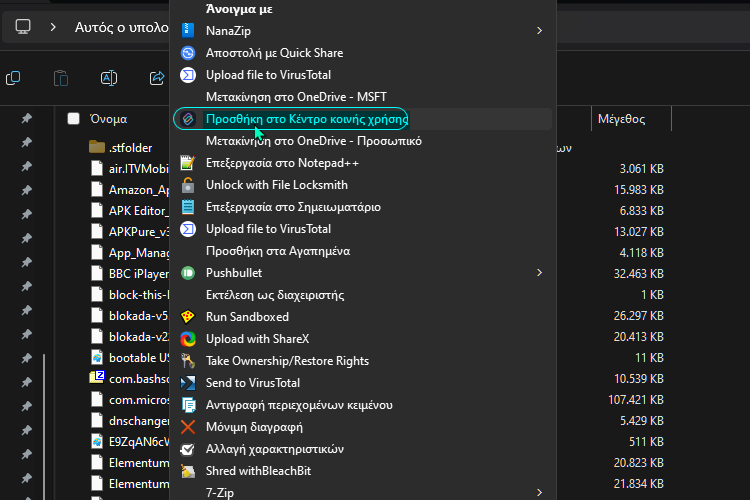Click the BleachBit shred icon
Image resolution: width=750 pixels, height=500 pixels.
(188, 471)
